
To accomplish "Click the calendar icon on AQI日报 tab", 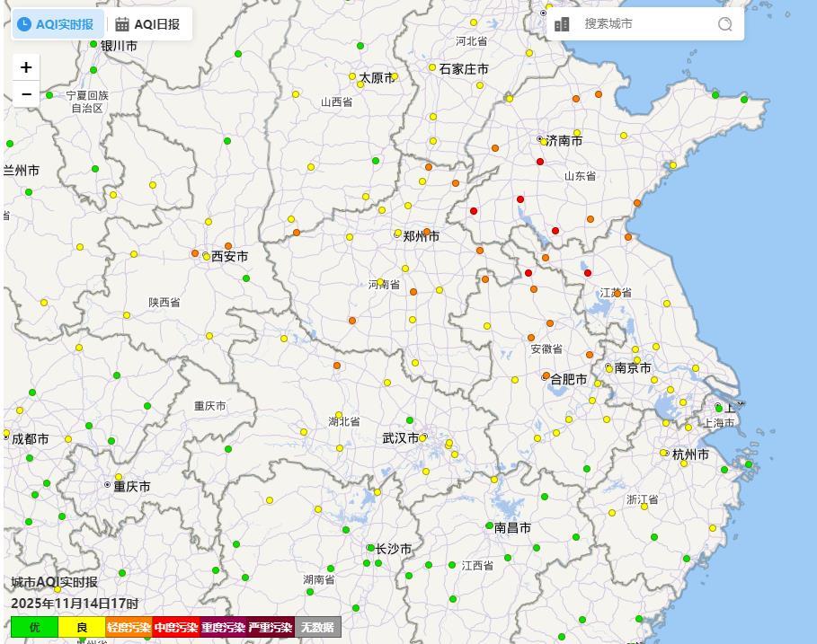I will click(123, 24).
